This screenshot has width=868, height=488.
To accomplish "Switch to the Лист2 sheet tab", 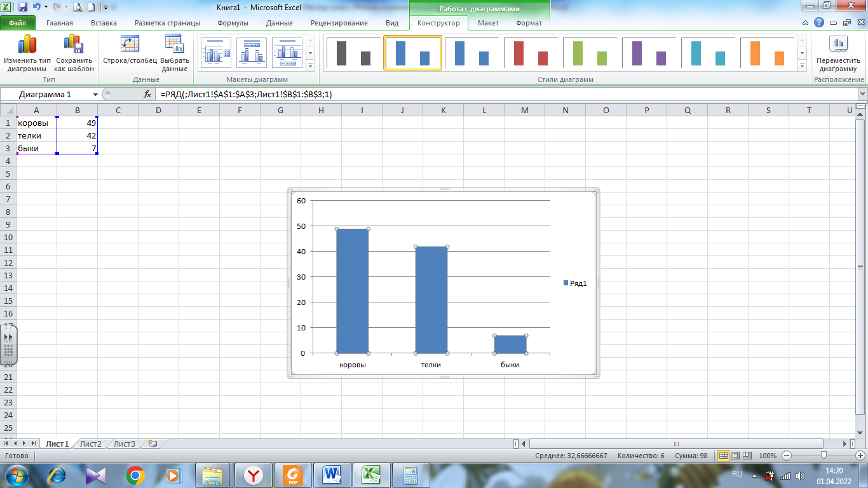I will tap(90, 444).
